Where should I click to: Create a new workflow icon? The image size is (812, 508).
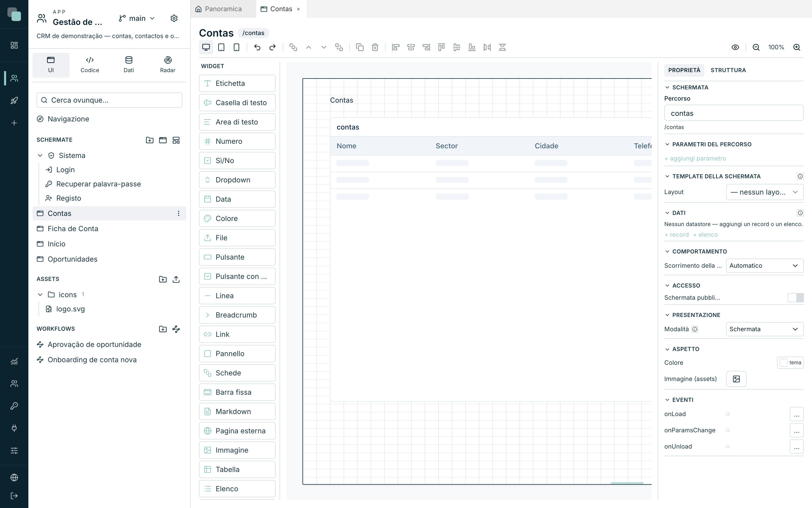point(176,329)
